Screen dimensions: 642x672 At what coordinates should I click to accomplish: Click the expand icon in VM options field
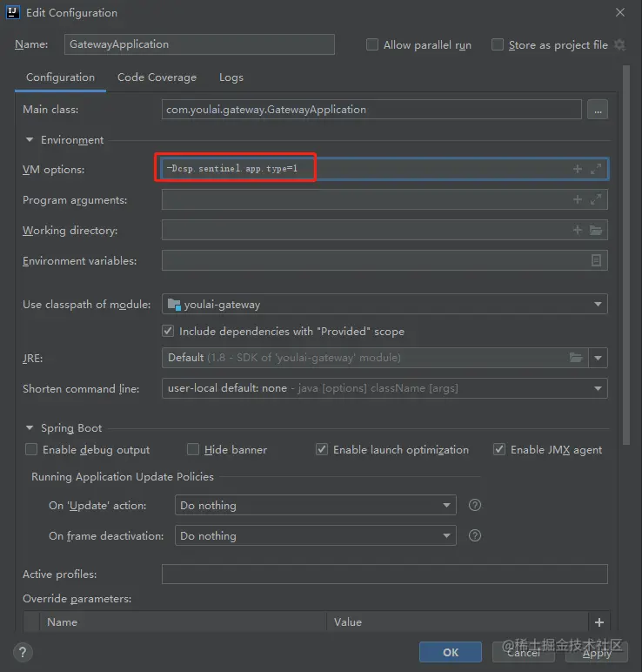click(x=596, y=169)
